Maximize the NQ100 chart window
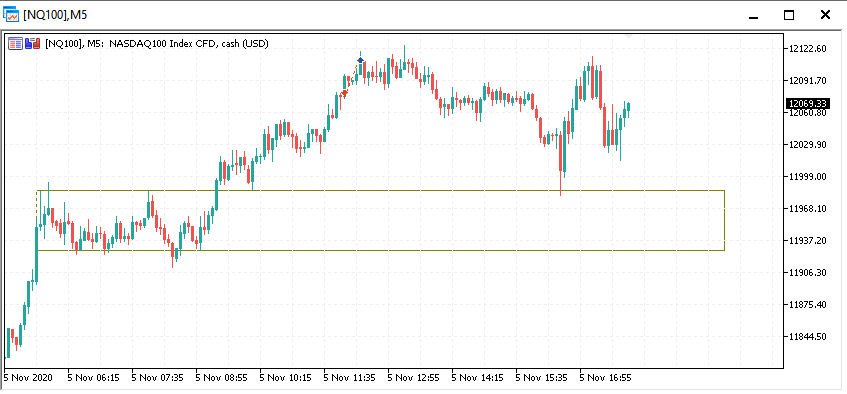The width and height of the screenshot is (847, 394). point(789,16)
